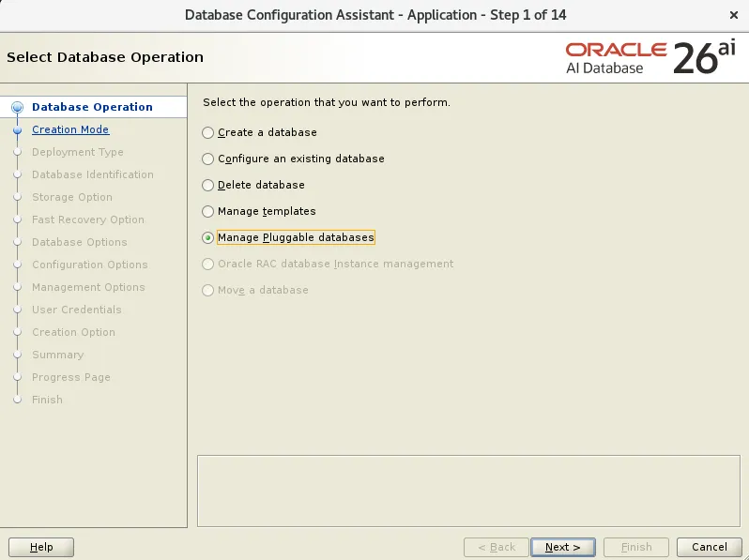Click the Management Options step
749x560 pixels.
88,287
